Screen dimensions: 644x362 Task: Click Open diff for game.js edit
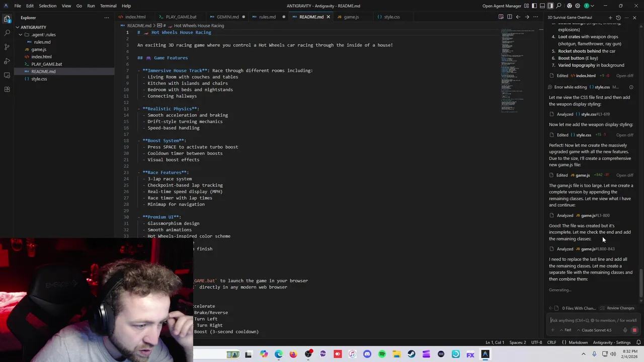pyautogui.click(x=624, y=175)
